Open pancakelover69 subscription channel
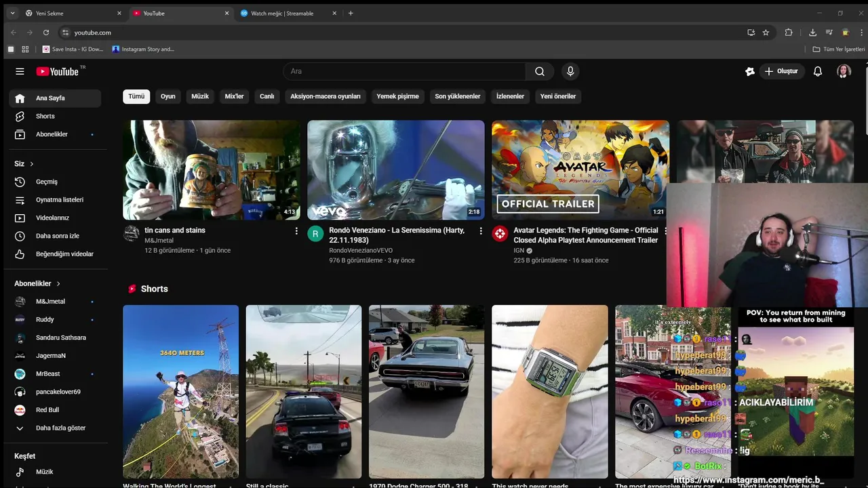The image size is (868, 488). coord(55,392)
